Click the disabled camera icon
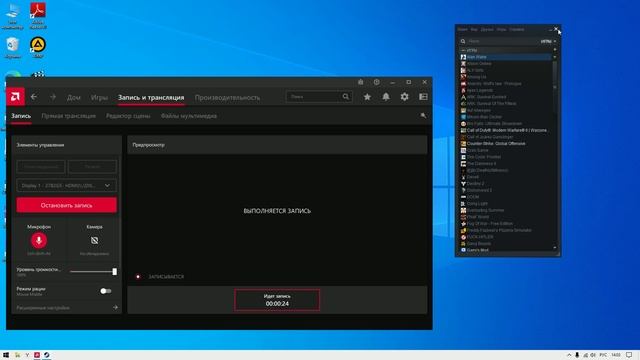The image size is (640, 360). (x=94, y=240)
